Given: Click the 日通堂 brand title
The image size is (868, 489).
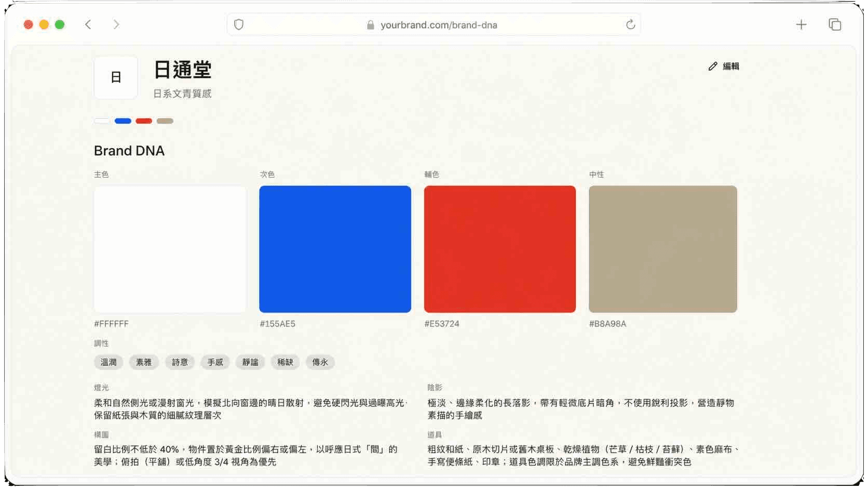Looking at the screenshot, I should [182, 70].
